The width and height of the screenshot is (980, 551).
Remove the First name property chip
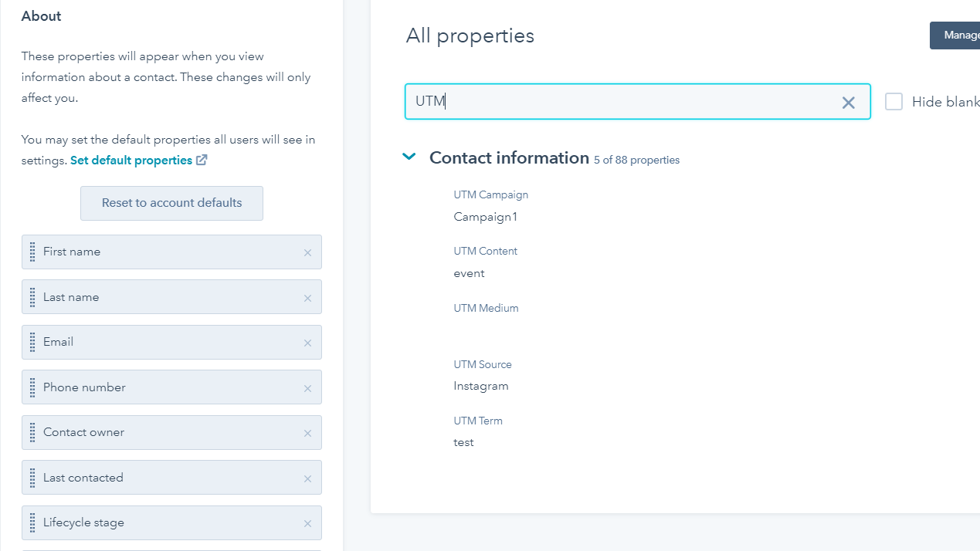pos(307,252)
